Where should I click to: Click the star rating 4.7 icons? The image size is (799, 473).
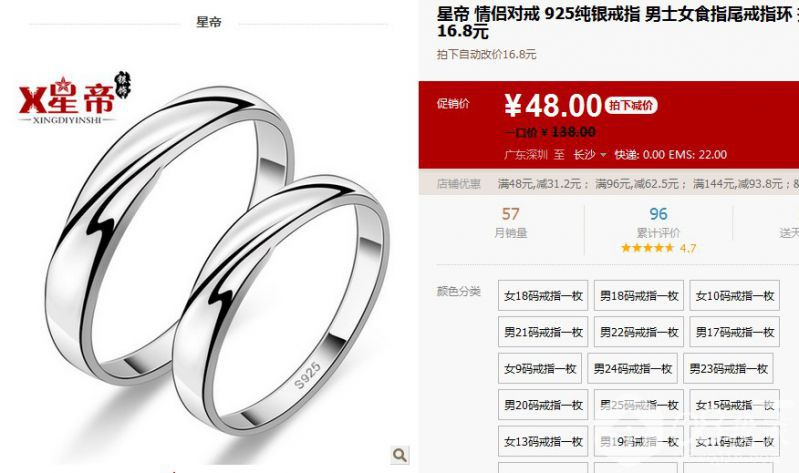pyautogui.click(x=647, y=248)
